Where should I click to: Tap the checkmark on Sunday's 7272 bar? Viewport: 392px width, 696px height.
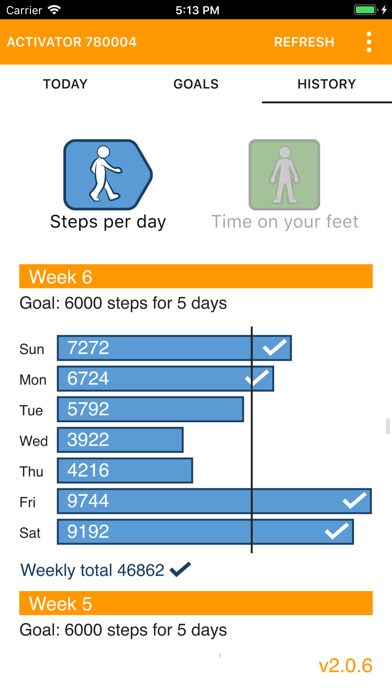(274, 348)
